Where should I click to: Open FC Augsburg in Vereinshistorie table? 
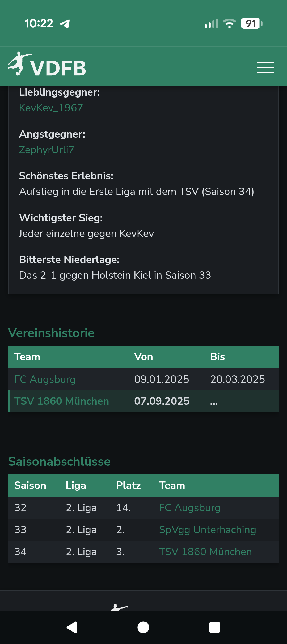coord(45,379)
